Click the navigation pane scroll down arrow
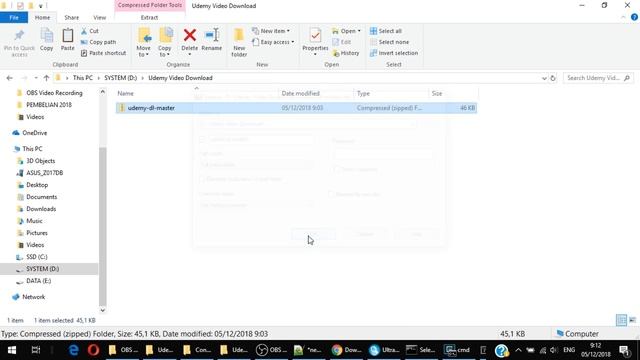 [x=102, y=310]
